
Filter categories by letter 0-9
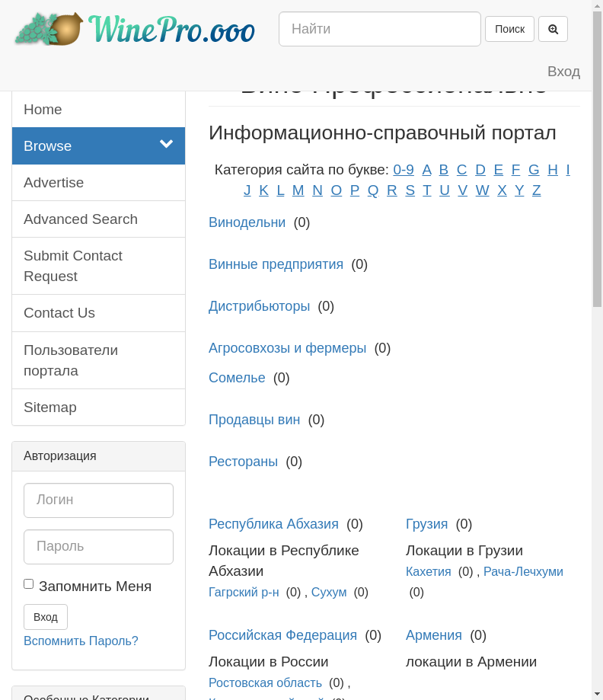click(404, 170)
